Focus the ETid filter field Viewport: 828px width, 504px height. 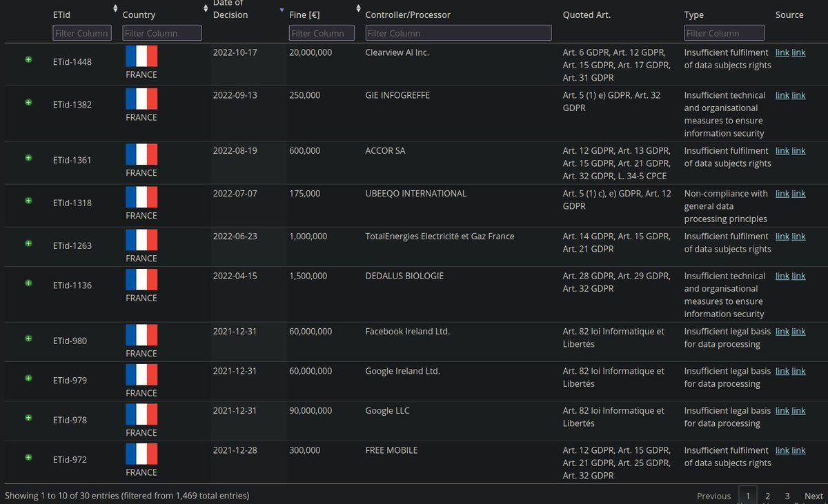coord(81,32)
